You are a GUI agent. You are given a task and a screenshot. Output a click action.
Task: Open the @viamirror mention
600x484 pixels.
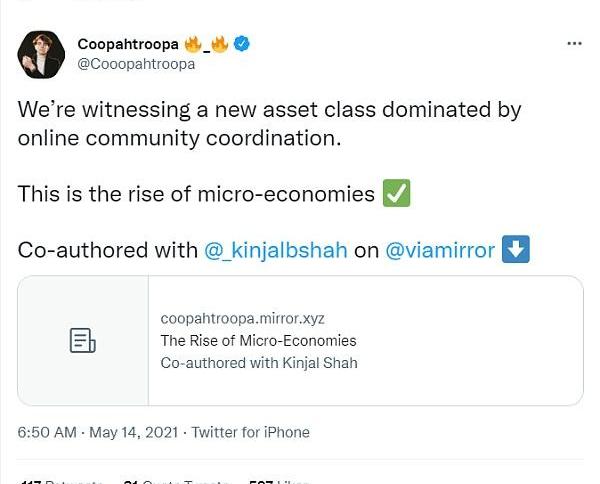440,250
